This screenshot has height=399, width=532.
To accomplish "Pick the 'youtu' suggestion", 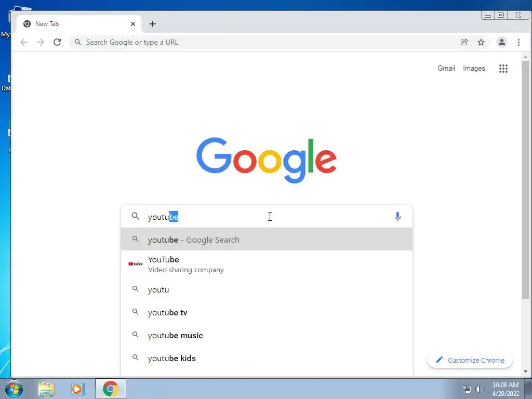I will point(267,289).
